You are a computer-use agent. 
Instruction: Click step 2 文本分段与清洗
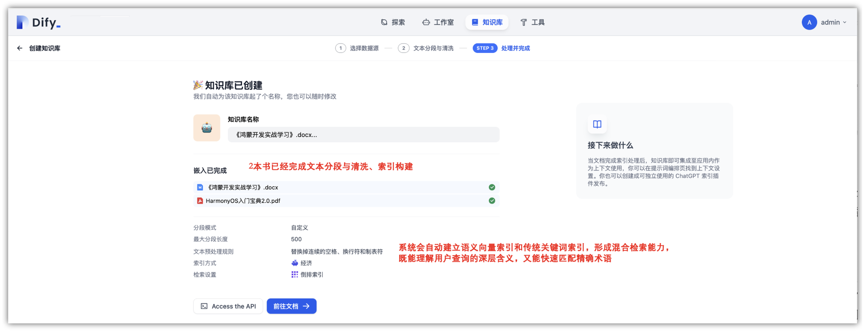(426, 48)
